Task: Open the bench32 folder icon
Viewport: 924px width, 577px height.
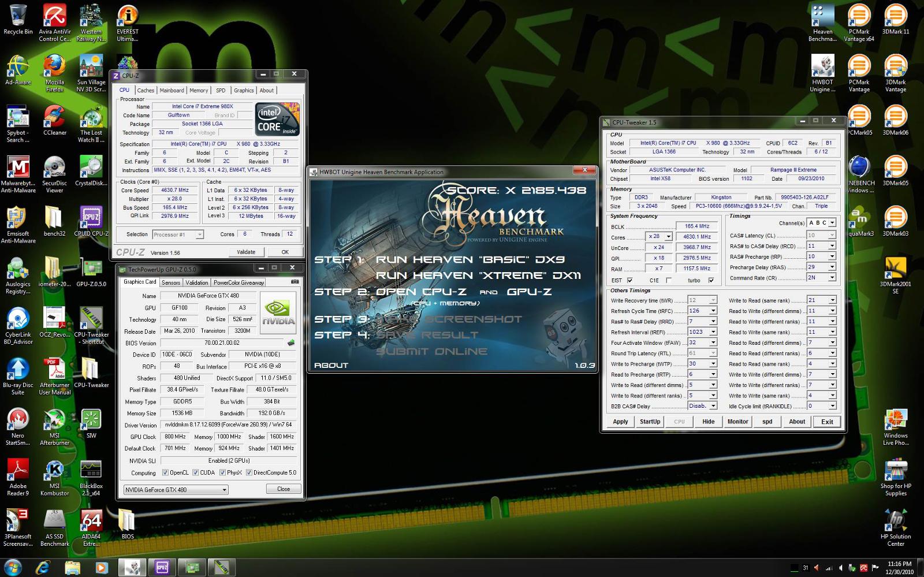Action: 54,222
